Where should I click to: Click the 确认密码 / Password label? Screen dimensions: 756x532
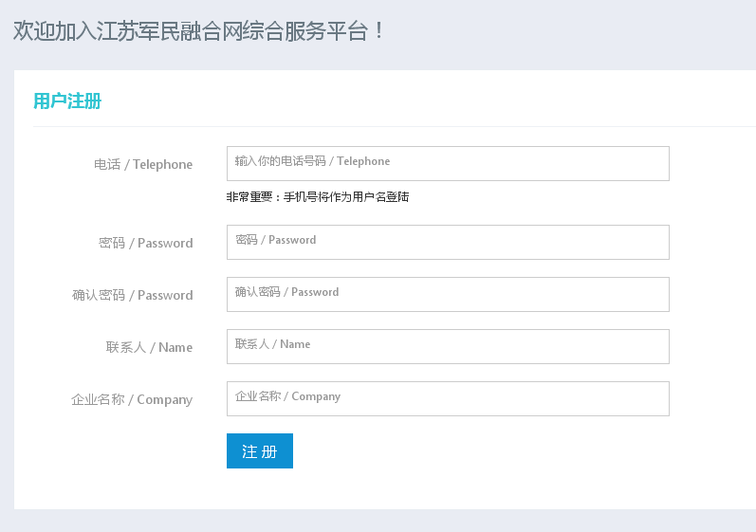[x=133, y=295]
